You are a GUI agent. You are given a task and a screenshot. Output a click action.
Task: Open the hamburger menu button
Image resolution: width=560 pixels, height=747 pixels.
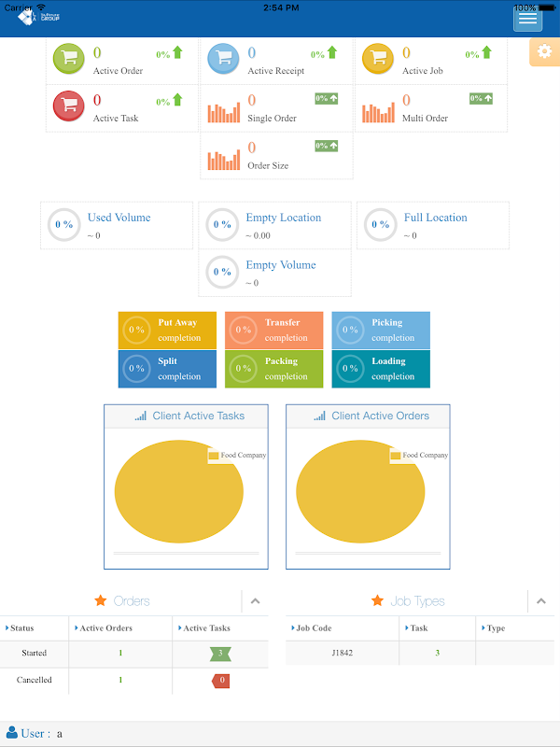pos(527,19)
